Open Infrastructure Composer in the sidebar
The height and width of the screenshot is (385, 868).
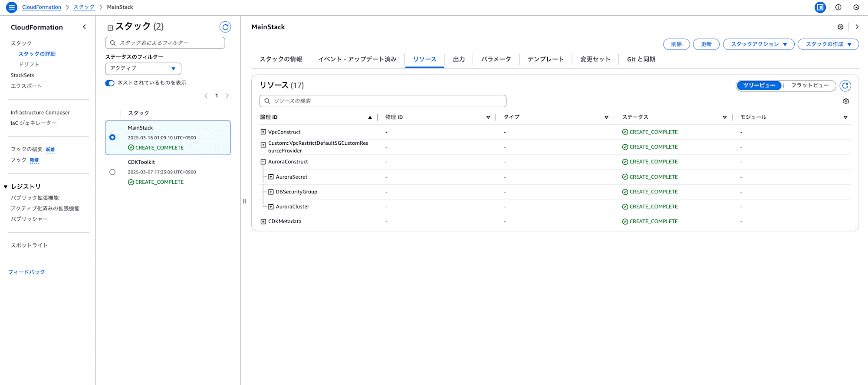pyautogui.click(x=40, y=113)
